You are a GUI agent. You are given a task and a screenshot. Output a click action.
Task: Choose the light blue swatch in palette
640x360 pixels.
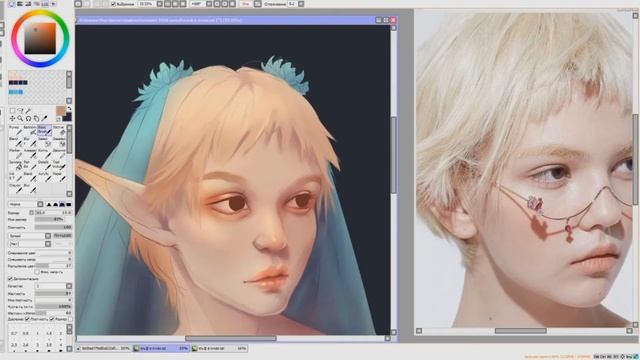click(x=16, y=92)
